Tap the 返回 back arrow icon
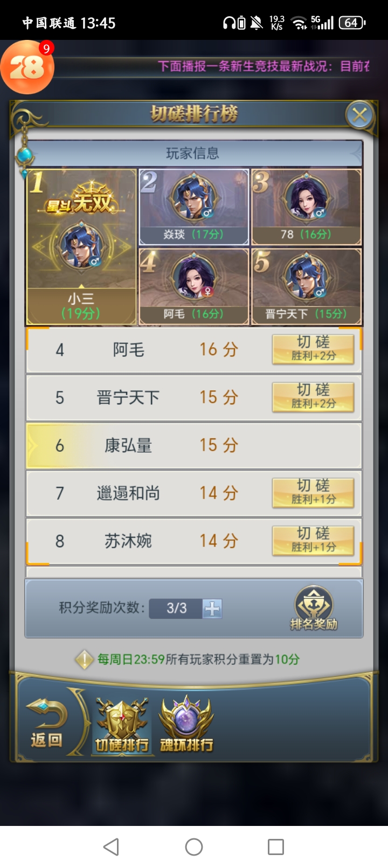388x868 pixels. (47, 723)
